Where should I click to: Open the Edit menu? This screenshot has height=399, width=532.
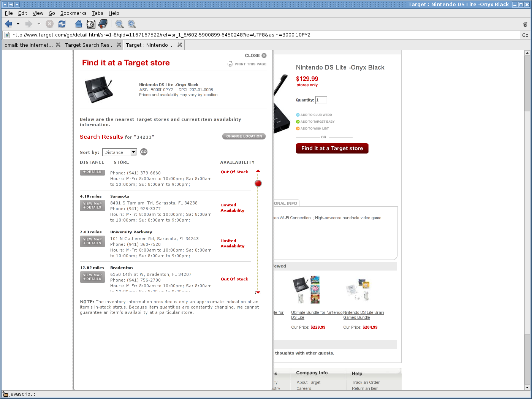23,13
